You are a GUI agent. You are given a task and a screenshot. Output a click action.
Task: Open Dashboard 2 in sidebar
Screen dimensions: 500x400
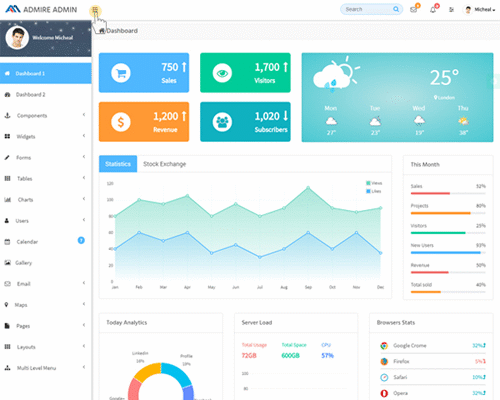point(46,94)
